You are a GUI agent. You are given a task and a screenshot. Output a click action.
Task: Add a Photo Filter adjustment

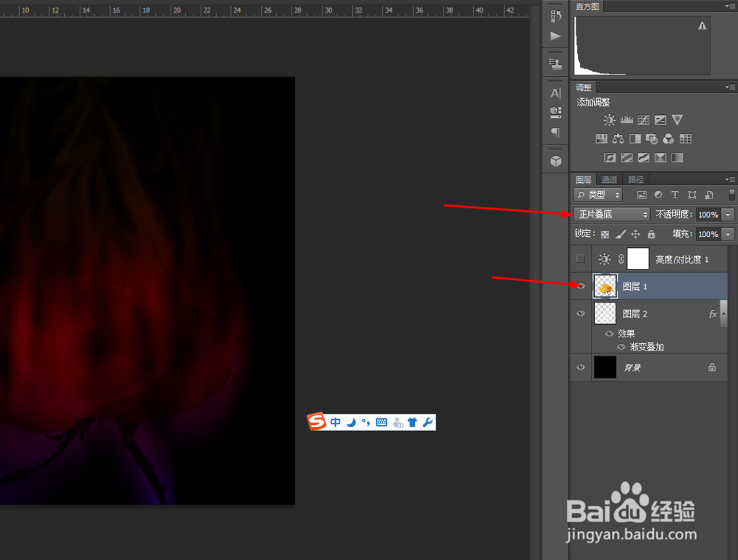[x=652, y=139]
